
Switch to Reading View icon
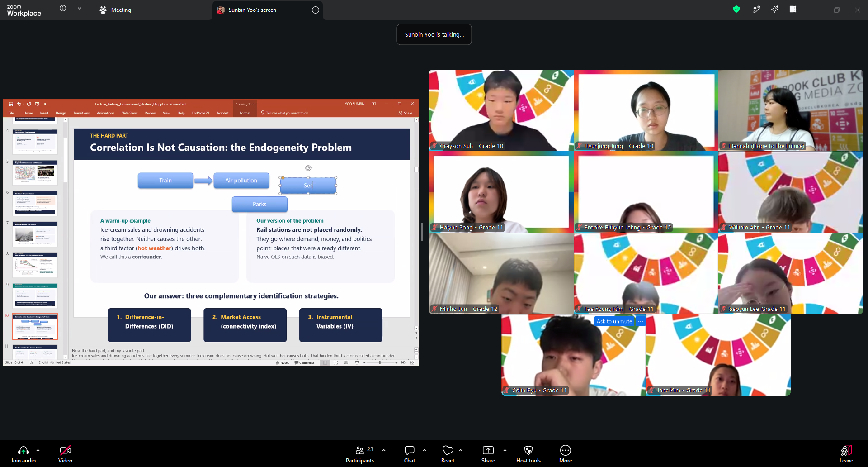(346, 362)
